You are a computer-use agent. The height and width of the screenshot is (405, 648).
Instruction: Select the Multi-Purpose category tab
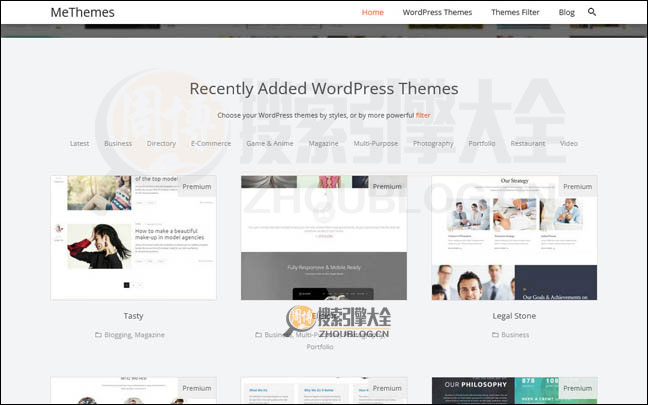(x=376, y=143)
